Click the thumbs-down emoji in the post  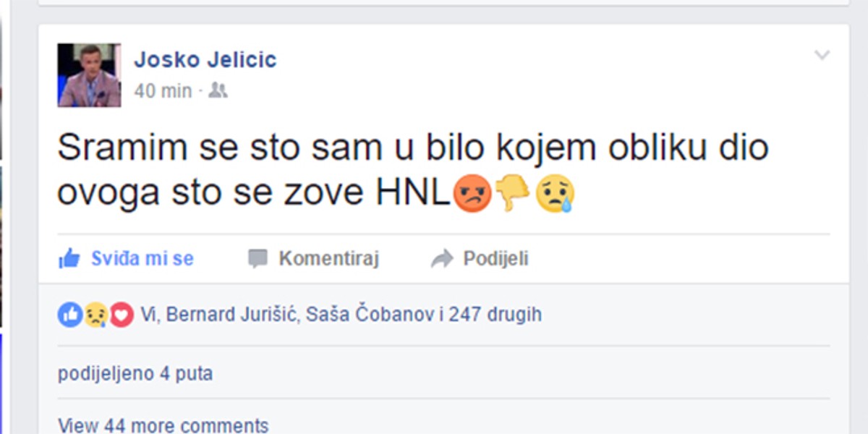click(x=512, y=191)
